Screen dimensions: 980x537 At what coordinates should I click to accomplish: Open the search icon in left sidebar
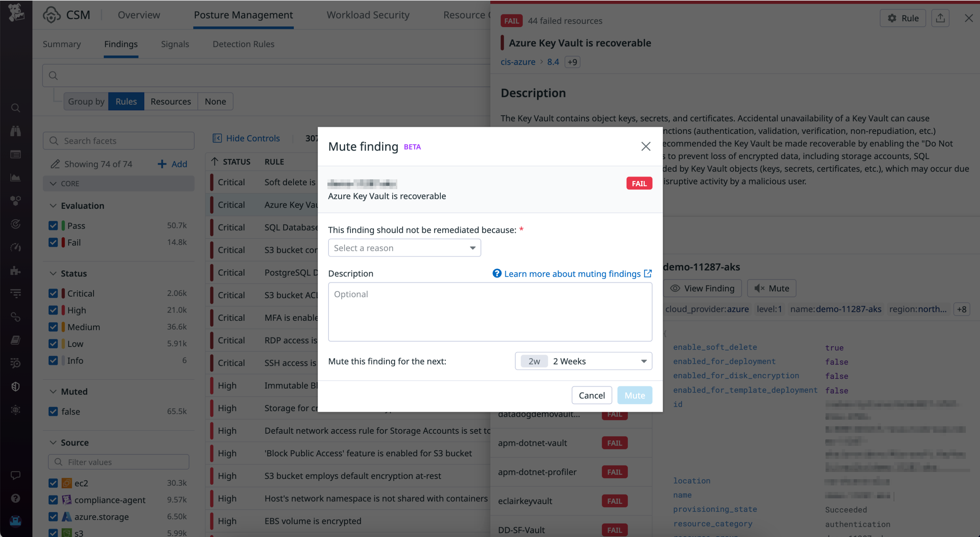coord(16,108)
